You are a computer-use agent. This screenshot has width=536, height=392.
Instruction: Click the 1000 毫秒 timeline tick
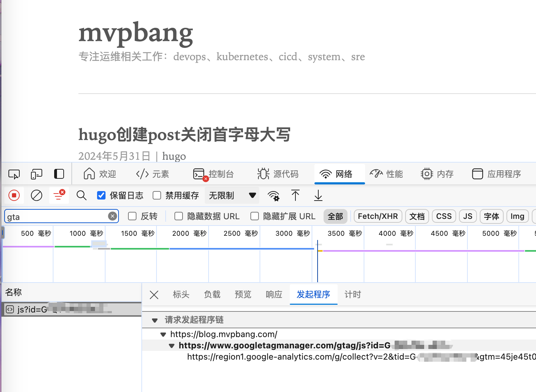click(x=87, y=233)
